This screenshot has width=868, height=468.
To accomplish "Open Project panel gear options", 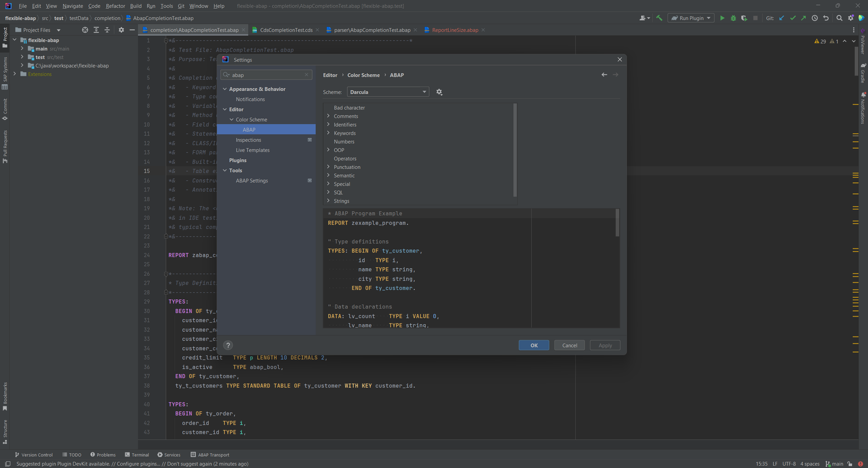I will 121,30.
